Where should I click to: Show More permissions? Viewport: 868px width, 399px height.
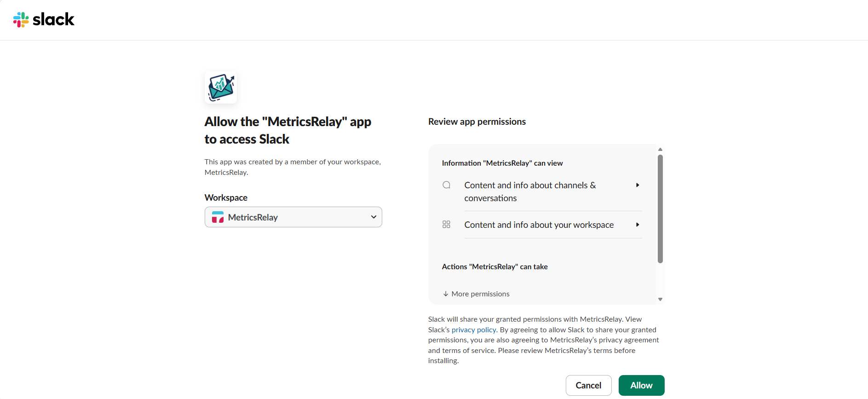click(x=476, y=294)
